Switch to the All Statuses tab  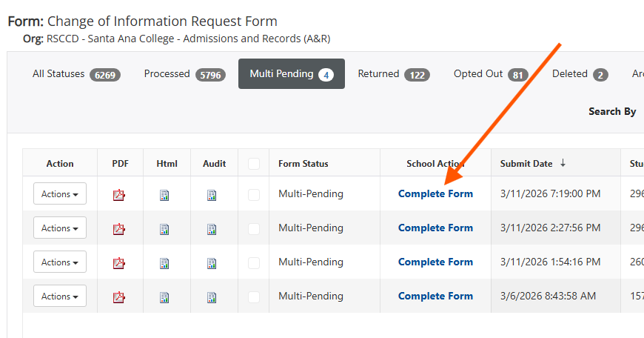point(76,74)
